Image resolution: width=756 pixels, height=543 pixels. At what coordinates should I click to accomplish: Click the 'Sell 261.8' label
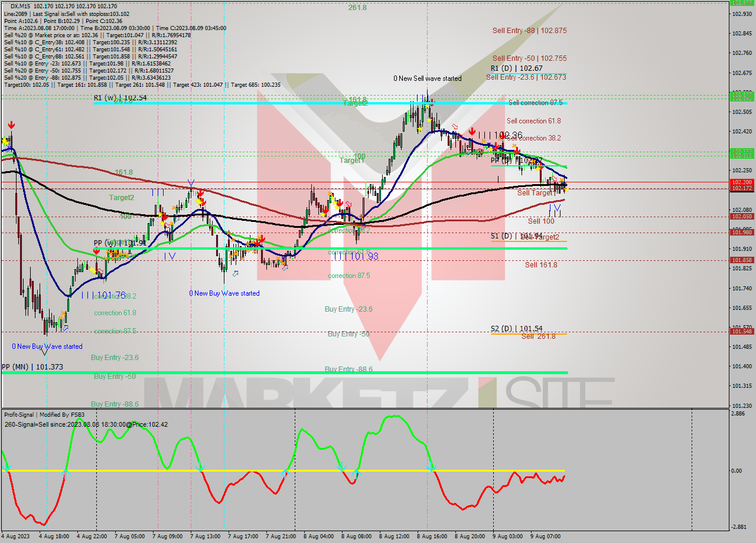[x=539, y=336]
